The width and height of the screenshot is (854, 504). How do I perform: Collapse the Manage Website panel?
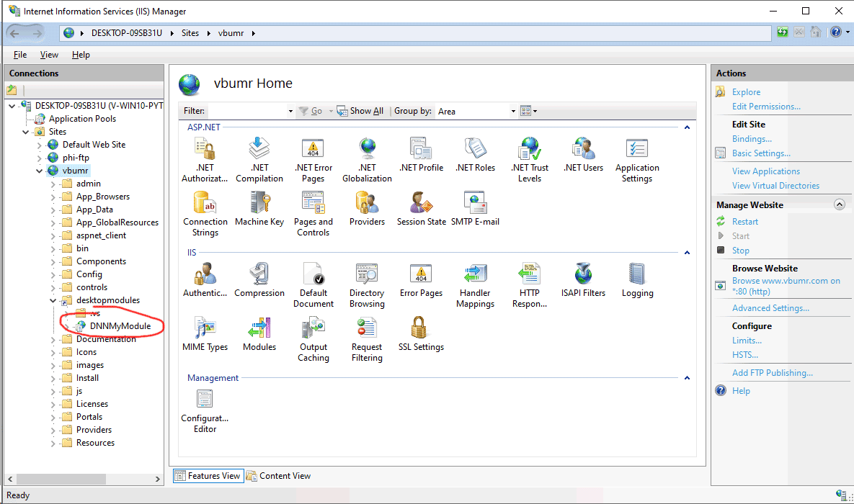[839, 204]
